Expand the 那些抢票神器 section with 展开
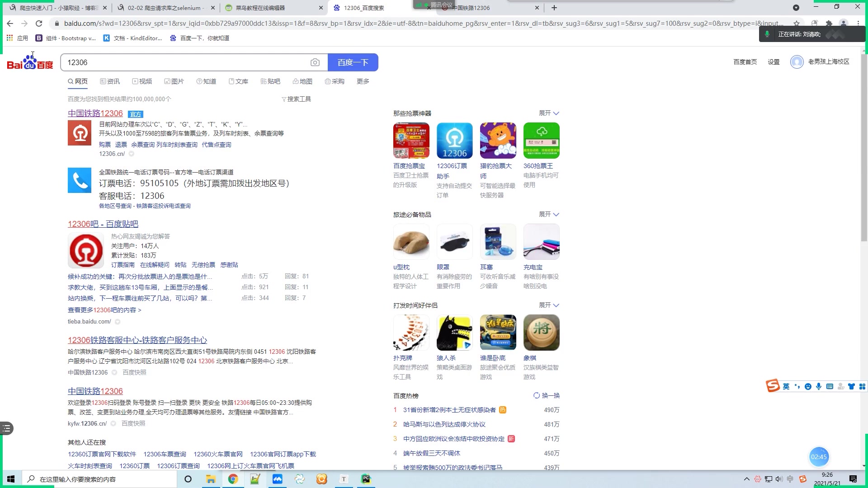 point(549,113)
